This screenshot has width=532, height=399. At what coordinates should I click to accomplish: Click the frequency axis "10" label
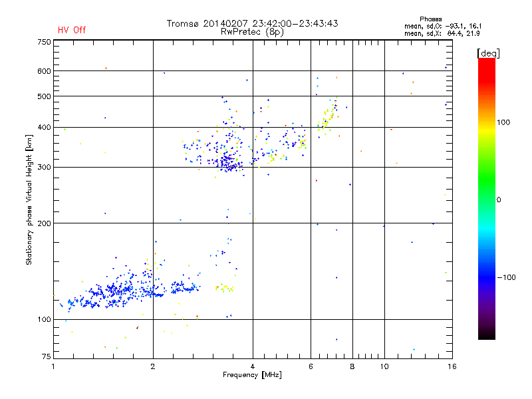[x=384, y=366]
